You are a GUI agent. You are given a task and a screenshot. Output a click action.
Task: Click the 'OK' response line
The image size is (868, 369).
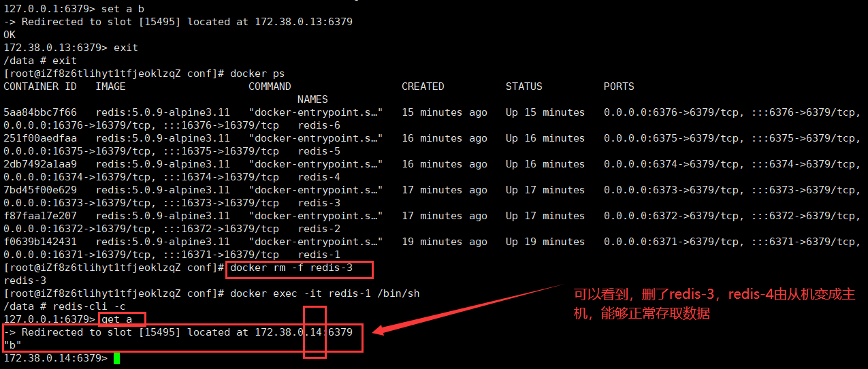pyautogui.click(x=10, y=35)
